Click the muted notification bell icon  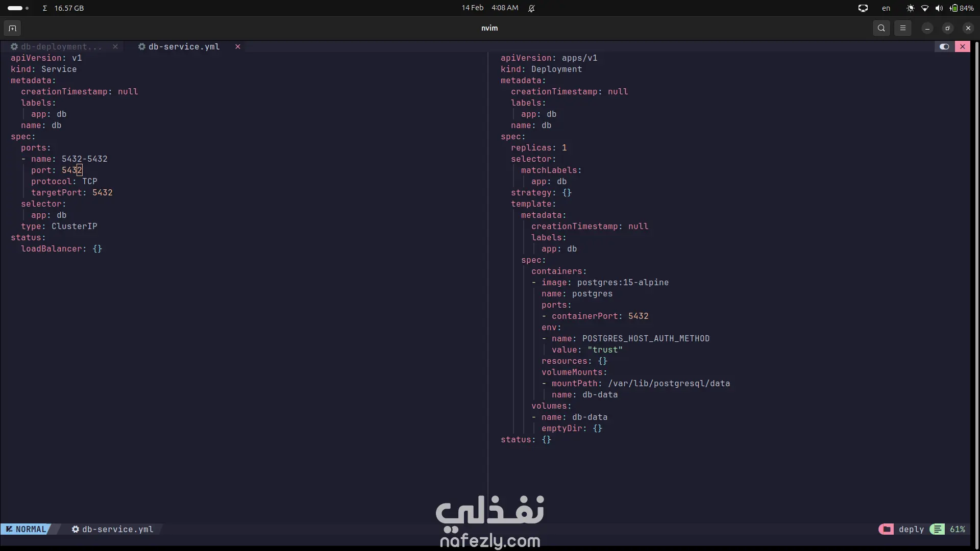pos(531,8)
